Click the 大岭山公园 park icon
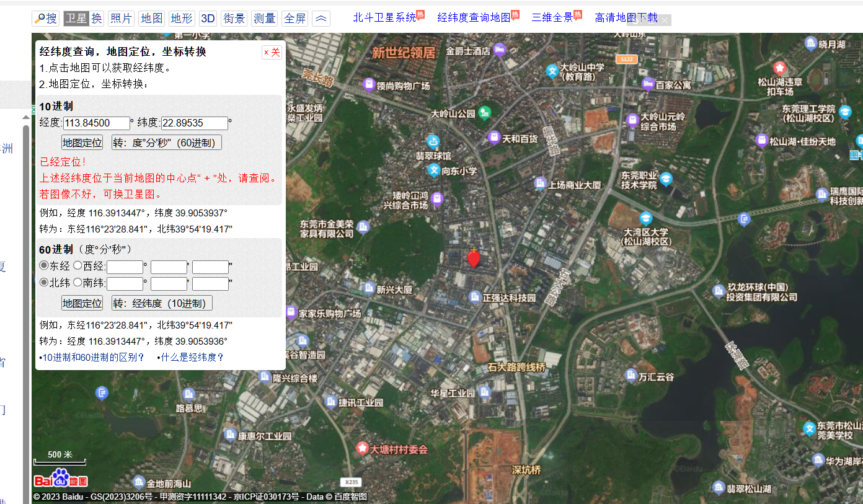Viewport: 863px width, 504px height. click(484, 113)
